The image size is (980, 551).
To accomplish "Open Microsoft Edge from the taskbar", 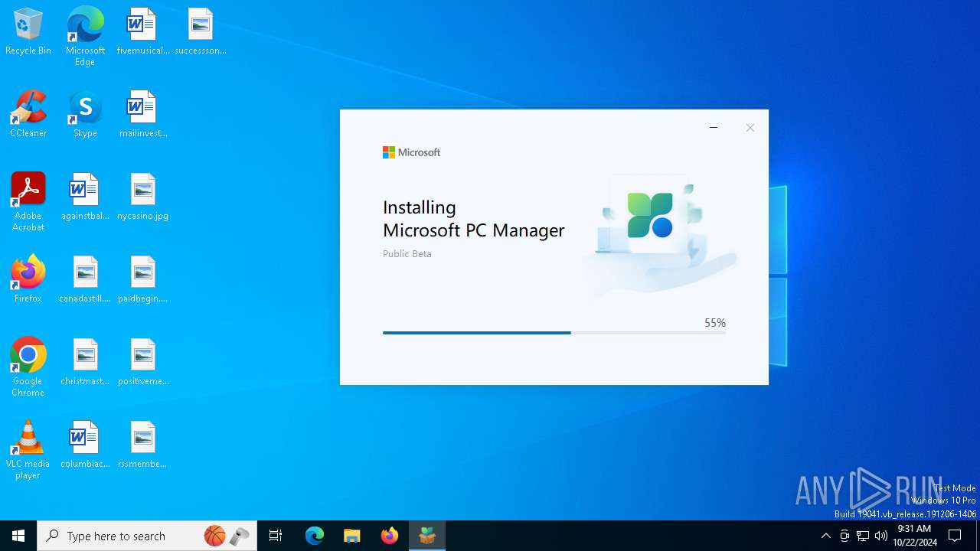I will (315, 536).
